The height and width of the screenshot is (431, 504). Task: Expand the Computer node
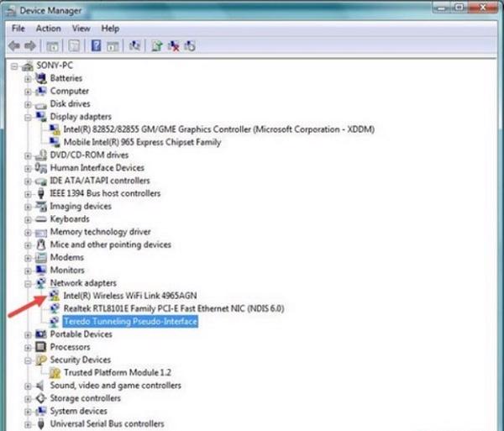click(28, 92)
